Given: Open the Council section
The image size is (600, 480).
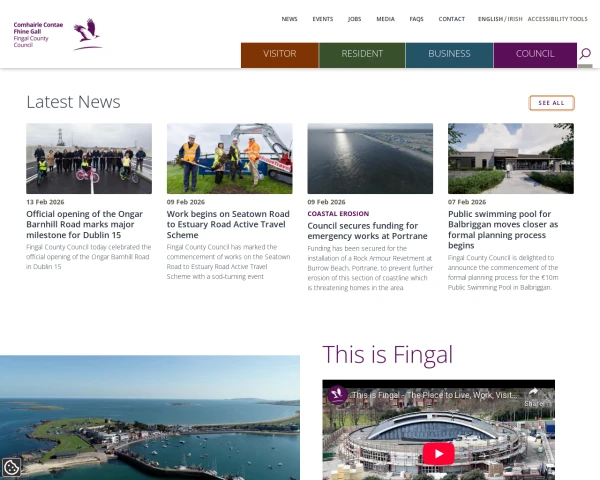Looking at the screenshot, I should [535, 55].
